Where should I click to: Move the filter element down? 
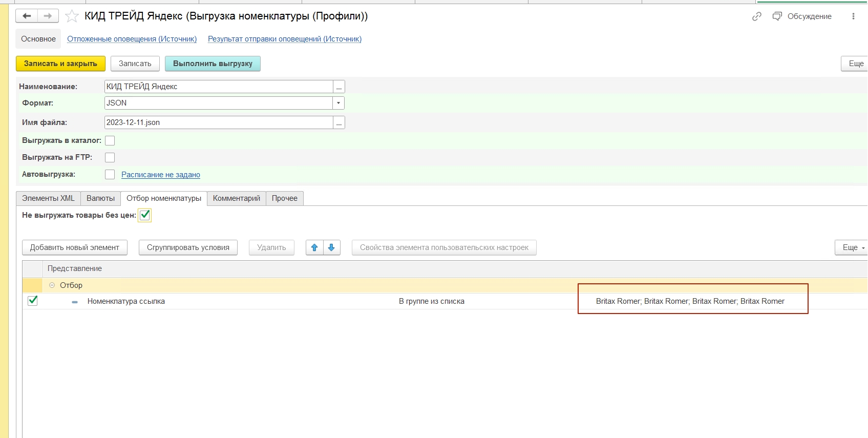tap(331, 247)
